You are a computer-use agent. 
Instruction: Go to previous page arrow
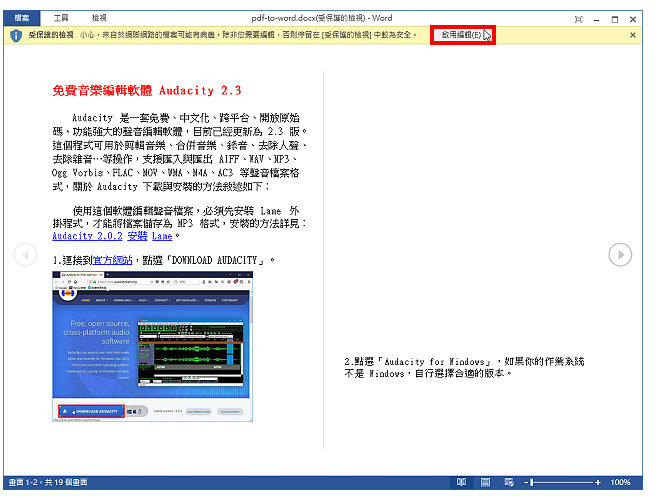coord(25,255)
